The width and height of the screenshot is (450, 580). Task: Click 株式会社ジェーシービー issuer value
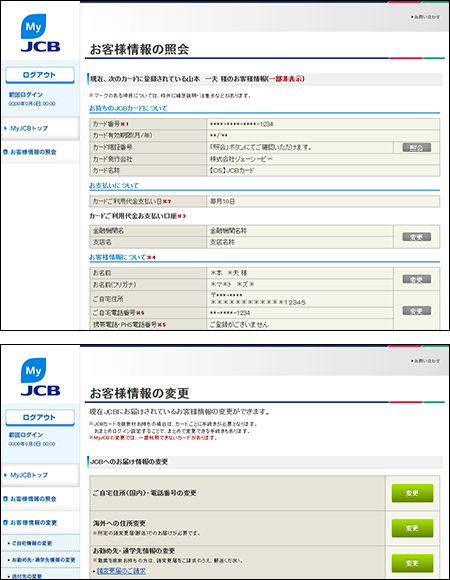pyautogui.click(x=241, y=159)
